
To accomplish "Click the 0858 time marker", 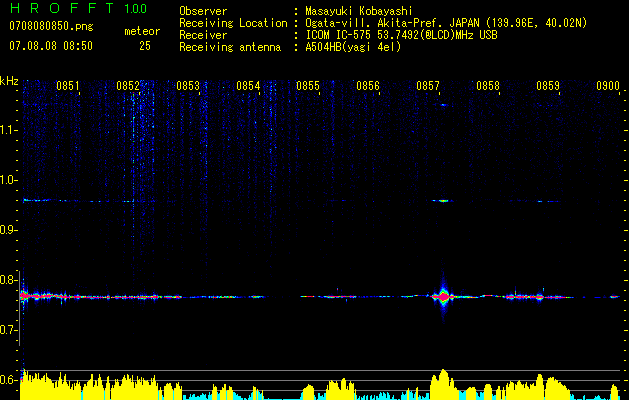I will [488, 85].
